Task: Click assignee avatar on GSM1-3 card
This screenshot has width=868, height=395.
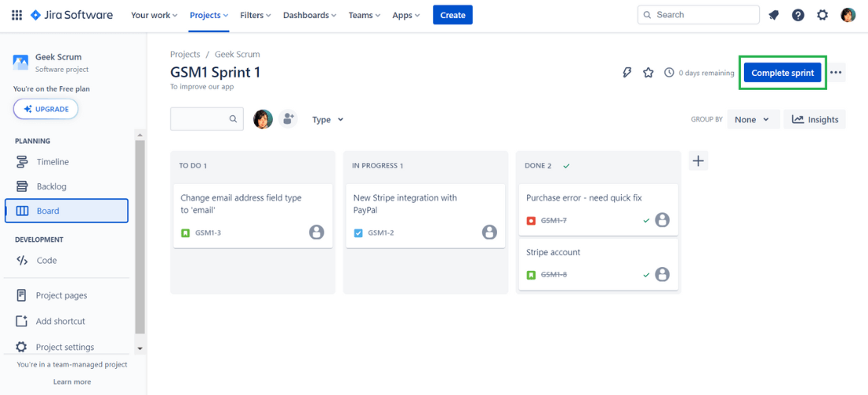Action: pos(316,232)
